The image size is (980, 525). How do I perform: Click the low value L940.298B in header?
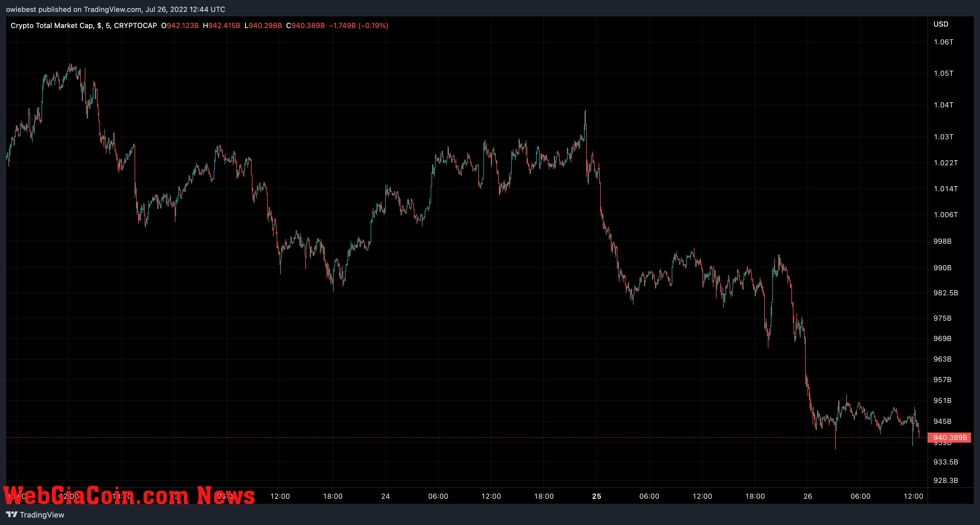click(263, 25)
